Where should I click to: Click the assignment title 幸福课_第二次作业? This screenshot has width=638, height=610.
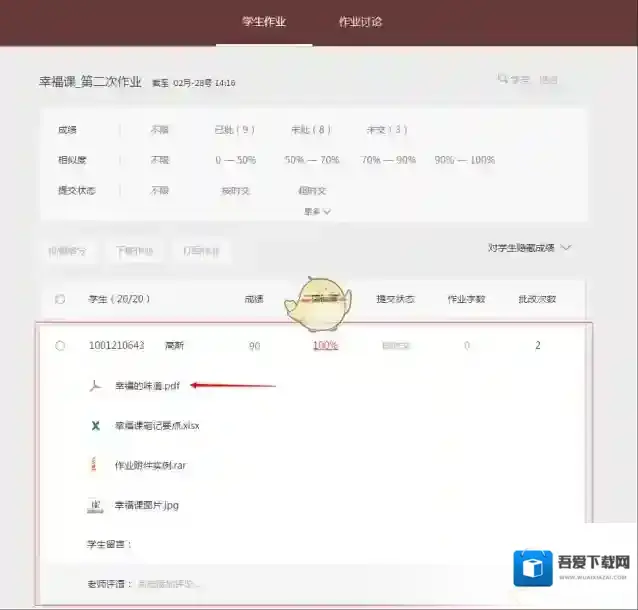[x=90, y=82]
